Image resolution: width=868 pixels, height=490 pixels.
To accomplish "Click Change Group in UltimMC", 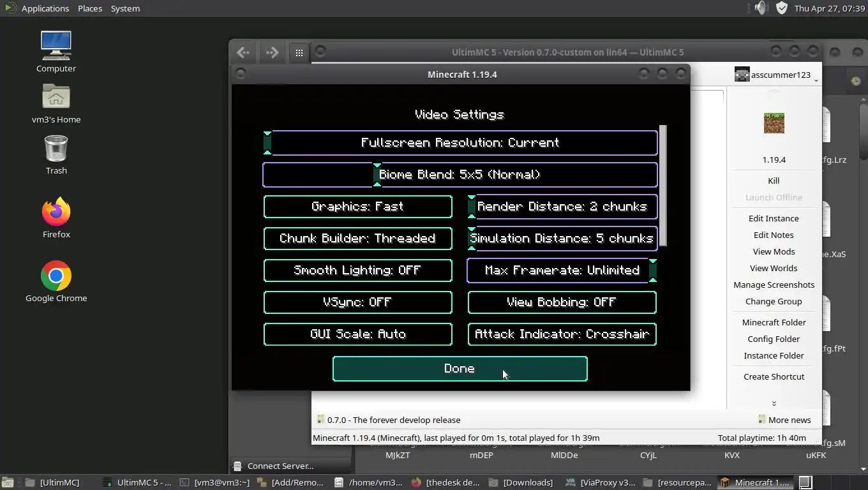I will click(x=774, y=301).
